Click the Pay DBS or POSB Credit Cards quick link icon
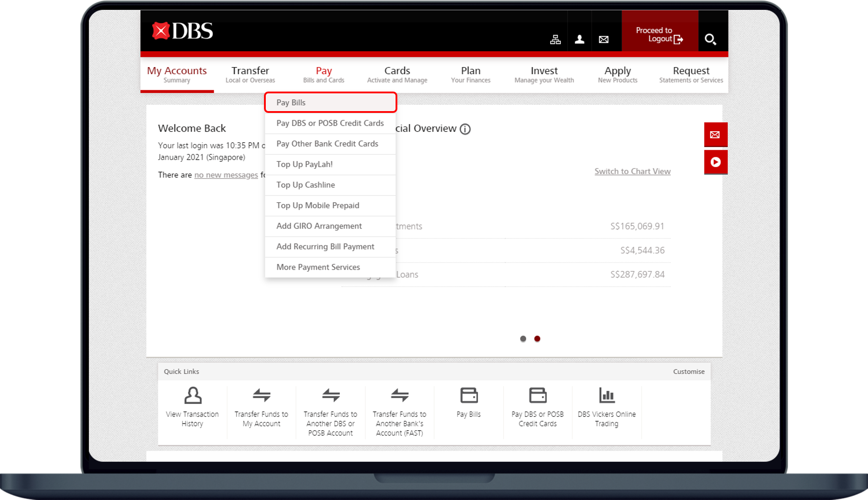This screenshot has height=500, width=868. 537,395
